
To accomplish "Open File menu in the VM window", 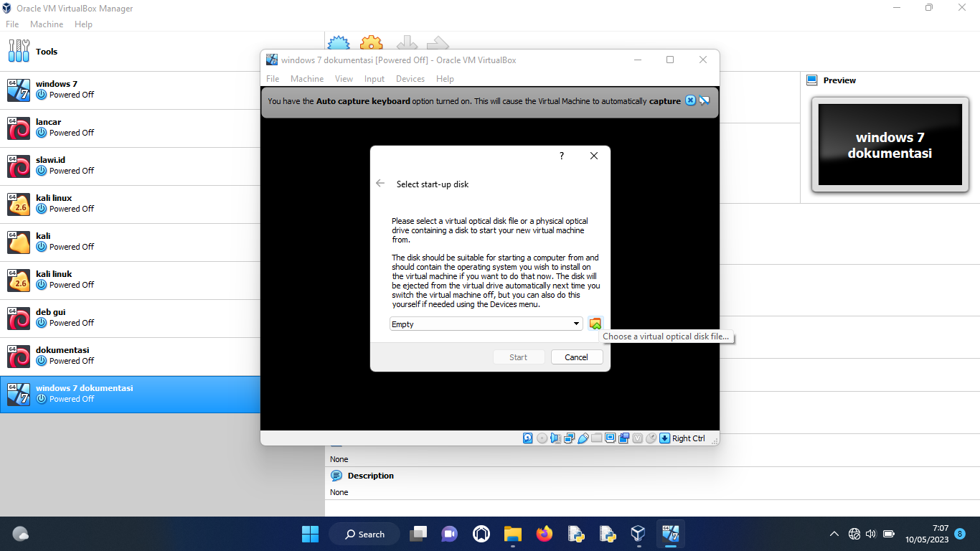I will [273, 79].
